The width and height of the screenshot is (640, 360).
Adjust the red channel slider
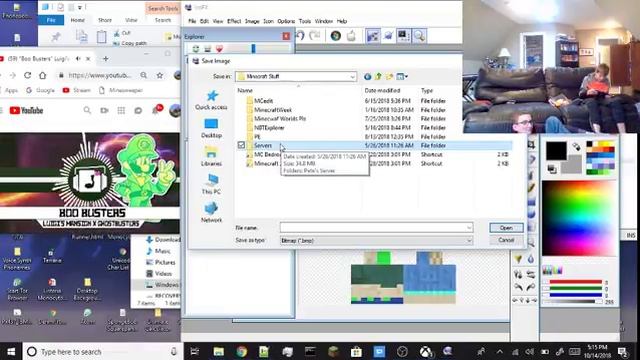point(576,282)
